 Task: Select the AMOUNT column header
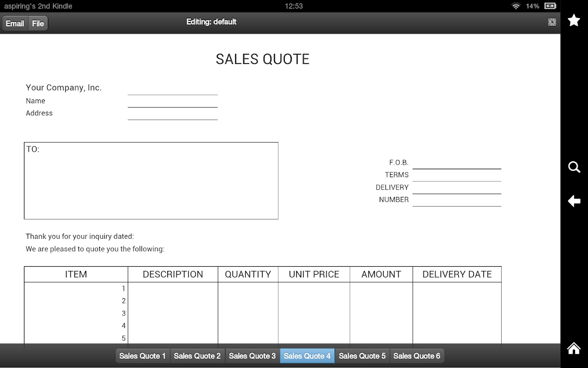pos(381,274)
